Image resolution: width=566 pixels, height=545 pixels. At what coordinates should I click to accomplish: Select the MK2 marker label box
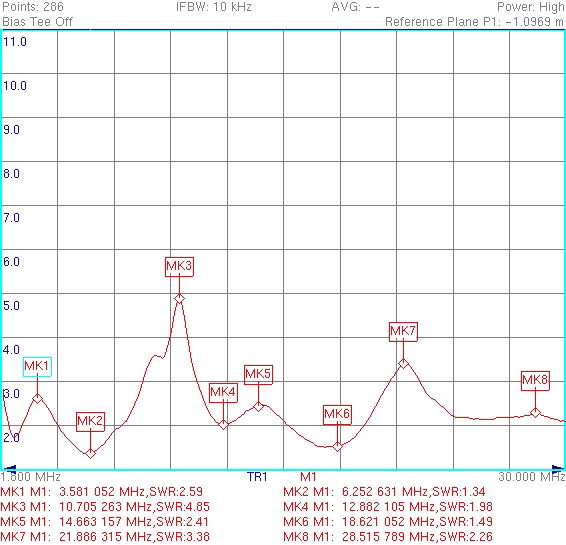[x=90, y=422]
